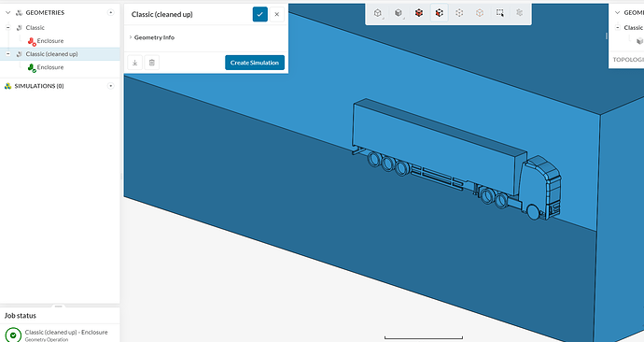Click the green finished Enclosure status icon
644x342 pixels.
(32, 67)
